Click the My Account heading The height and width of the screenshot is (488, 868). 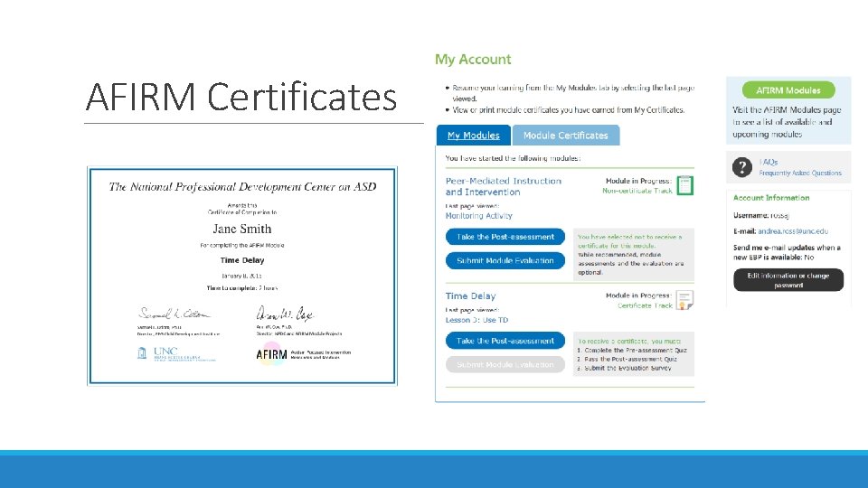473,60
